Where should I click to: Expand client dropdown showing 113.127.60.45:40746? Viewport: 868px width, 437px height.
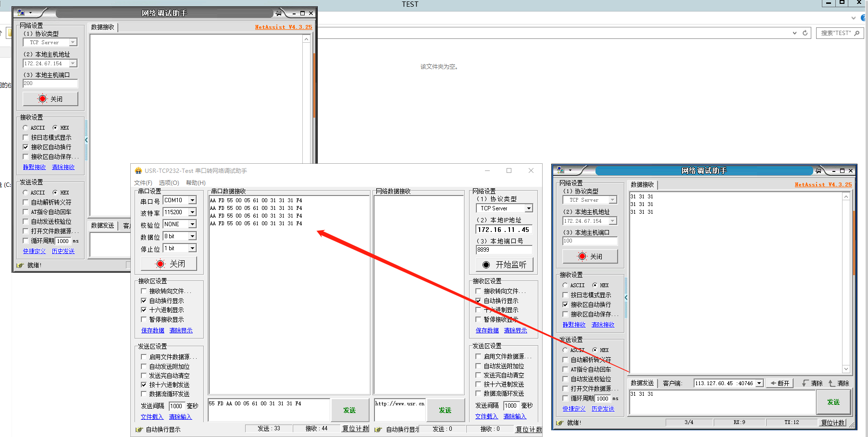point(759,383)
